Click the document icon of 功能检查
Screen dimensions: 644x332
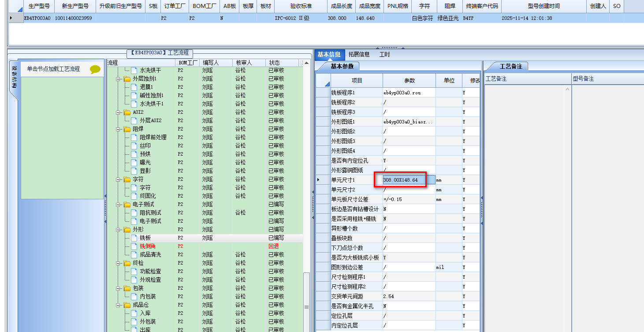[x=134, y=272]
